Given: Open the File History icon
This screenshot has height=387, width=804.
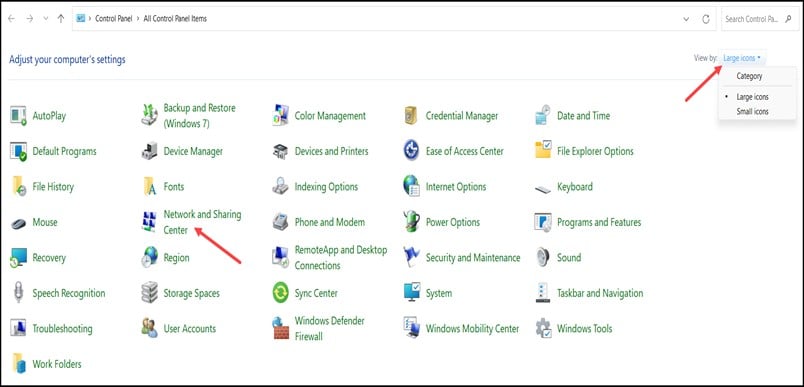Looking at the screenshot, I should coord(18,187).
